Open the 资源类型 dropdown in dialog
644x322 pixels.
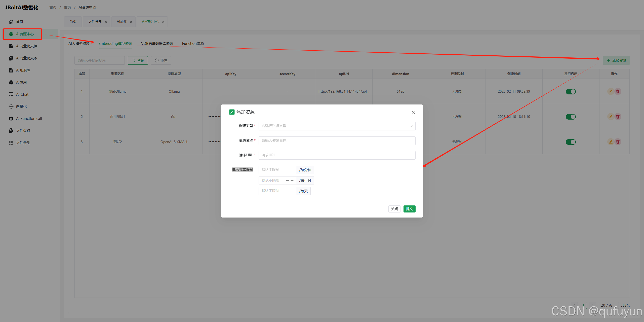[x=337, y=126]
